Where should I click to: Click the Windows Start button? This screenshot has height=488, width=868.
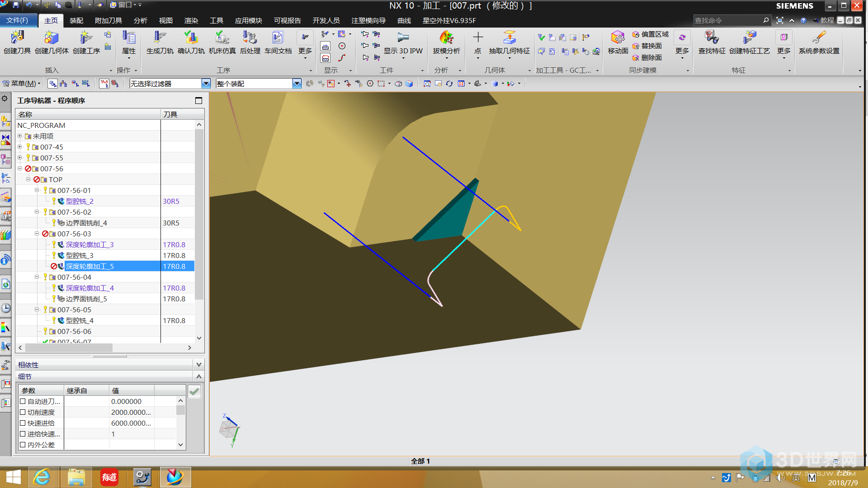[13, 477]
